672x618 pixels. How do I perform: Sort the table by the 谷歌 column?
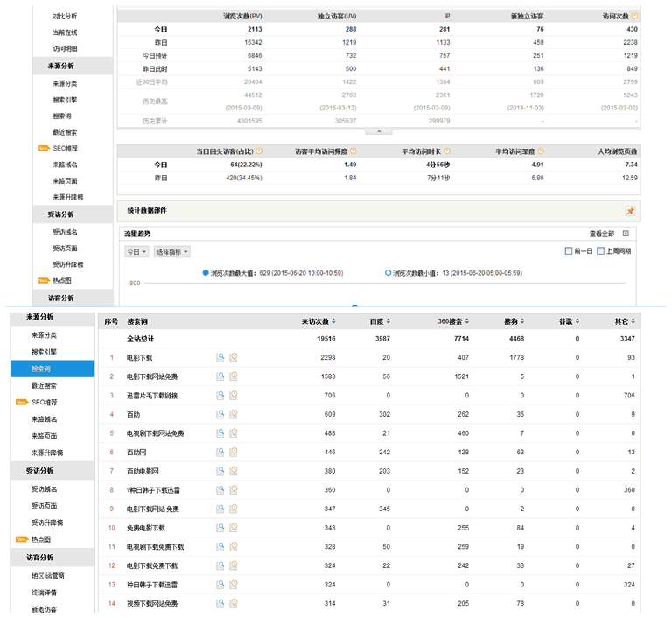pyautogui.click(x=577, y=321)
